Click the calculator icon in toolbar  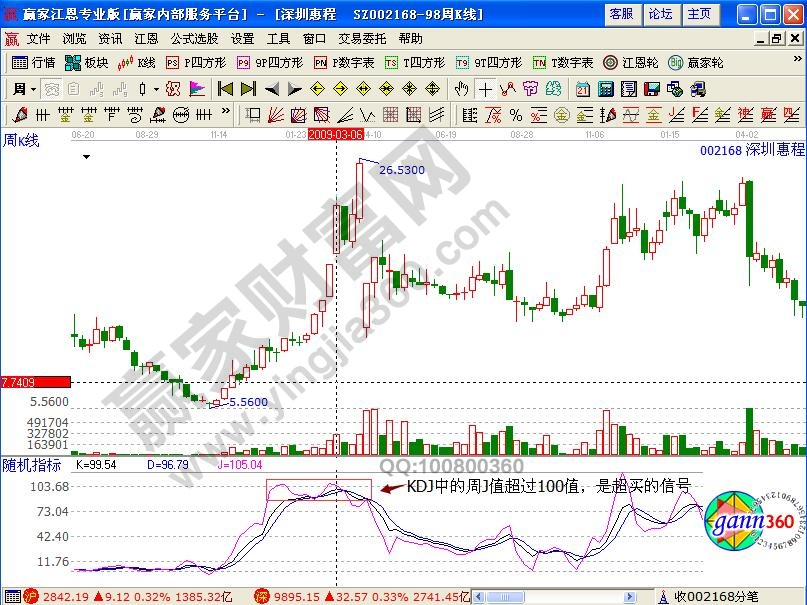pos(607,88)
